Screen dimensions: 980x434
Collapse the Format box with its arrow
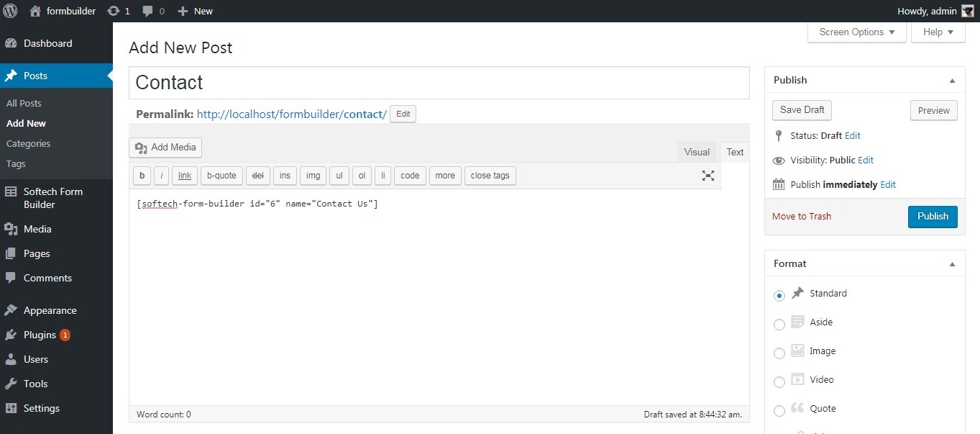(952, 264)
